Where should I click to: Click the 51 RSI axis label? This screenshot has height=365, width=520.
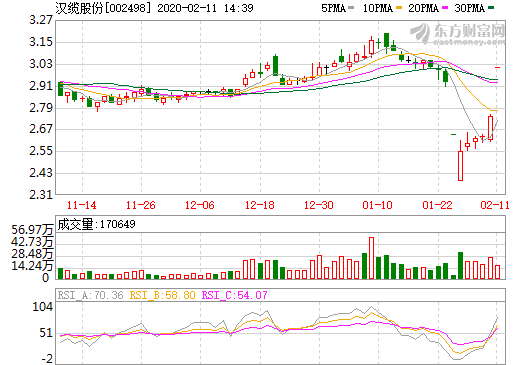point(46,333)
